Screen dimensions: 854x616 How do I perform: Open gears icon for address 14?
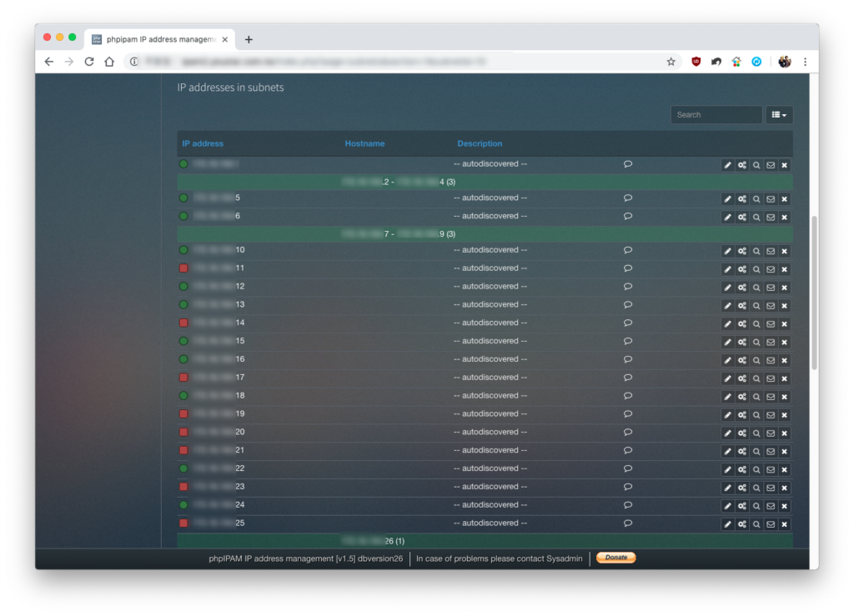tap(741, 323)
